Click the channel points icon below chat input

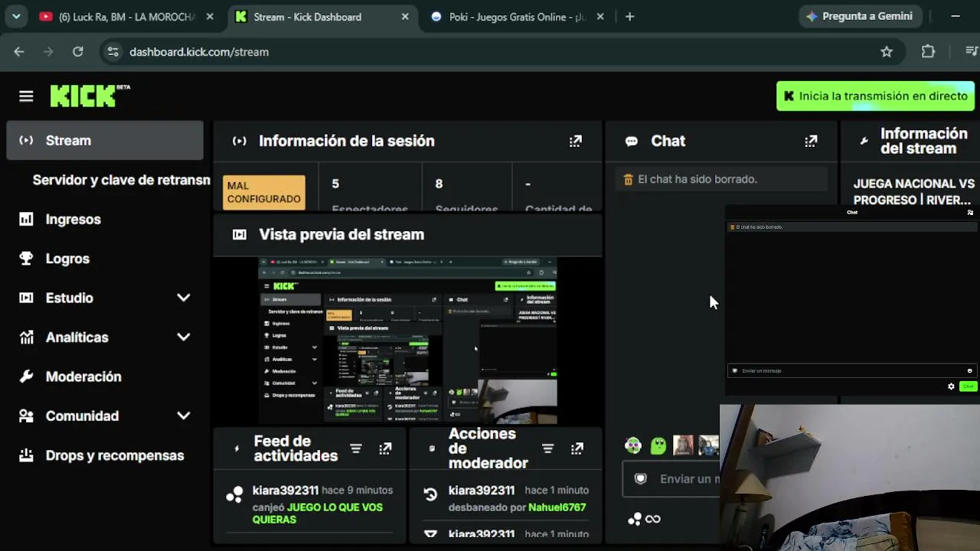tap(635, 519)
